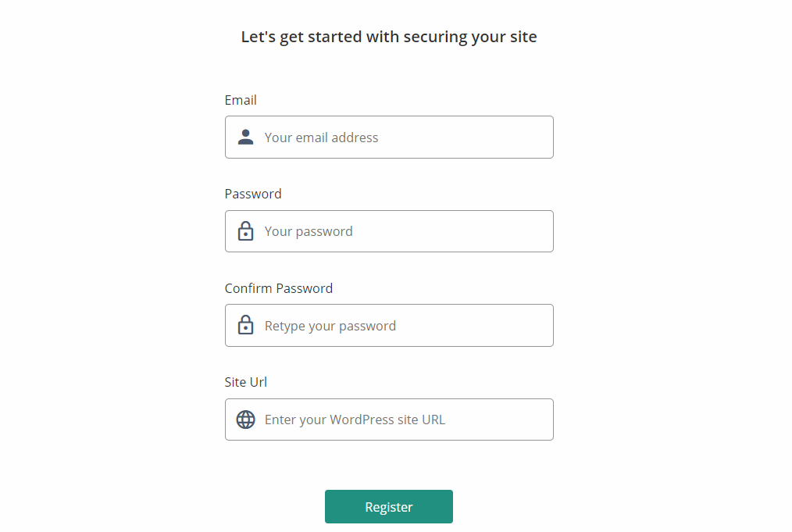Click the 'Retype your password' placeholder text

click(x=330, y=326)
